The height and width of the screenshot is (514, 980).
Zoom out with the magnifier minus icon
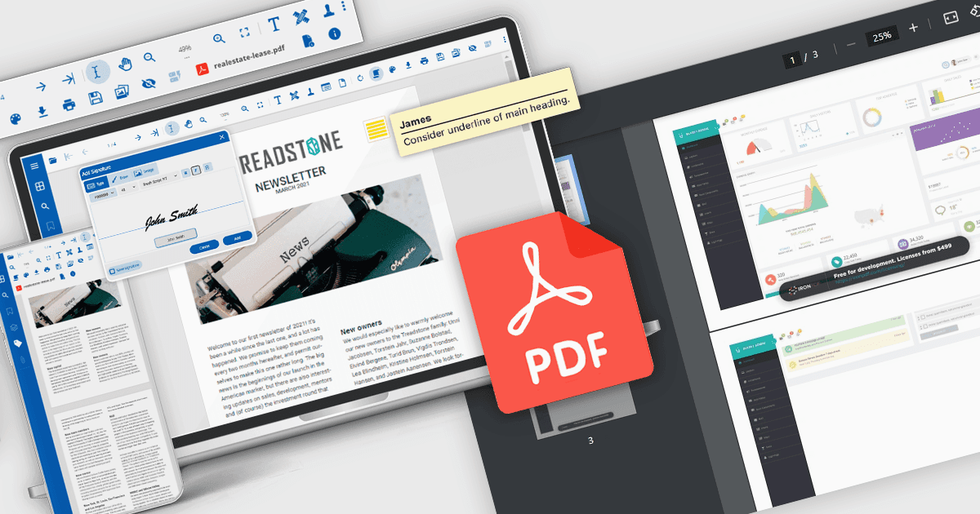click(149, 57)
